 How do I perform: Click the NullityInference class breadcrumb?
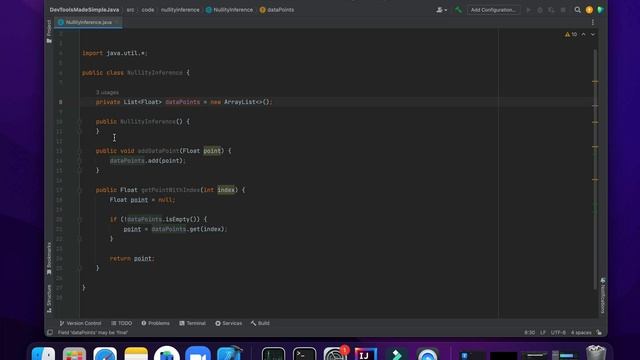229,10
